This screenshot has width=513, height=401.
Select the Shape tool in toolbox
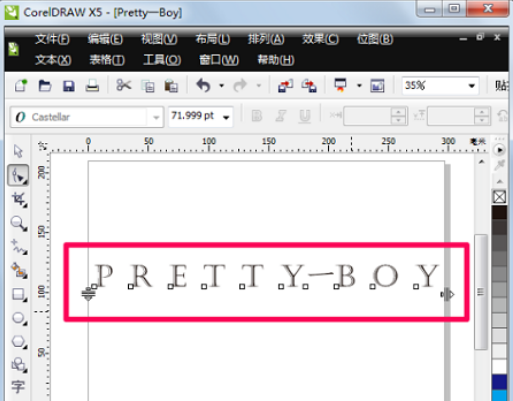pyautogui.click(x=18, y=175)
